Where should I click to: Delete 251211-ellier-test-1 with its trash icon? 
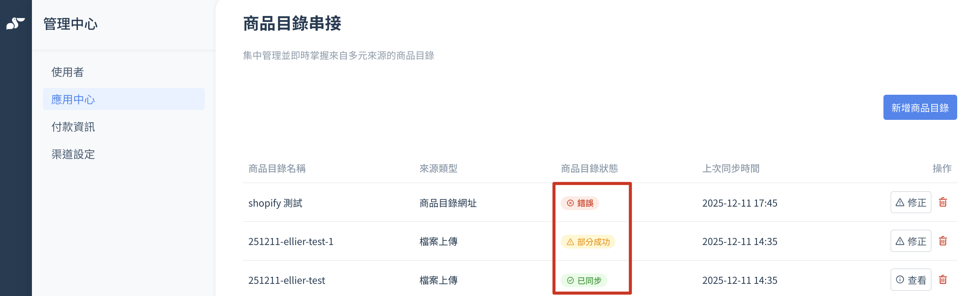943,241
